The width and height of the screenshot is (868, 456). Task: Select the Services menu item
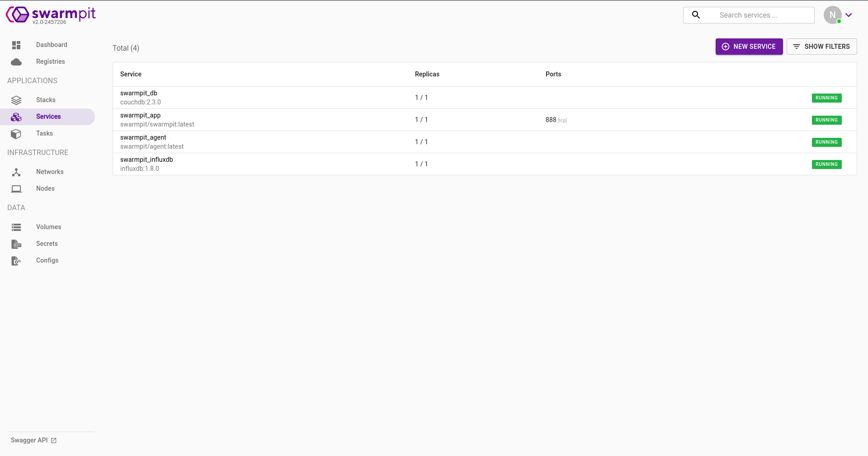click(47, 117)
